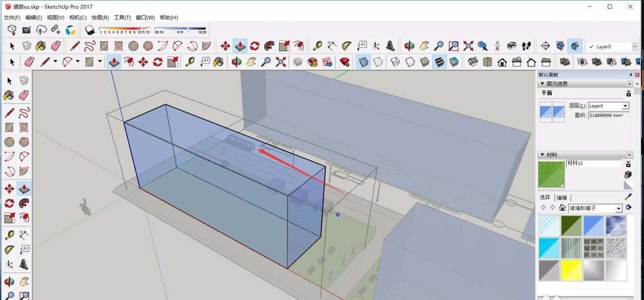
Task: Select the Follow Me tool in top toolbar
Action: click(269, 46)
